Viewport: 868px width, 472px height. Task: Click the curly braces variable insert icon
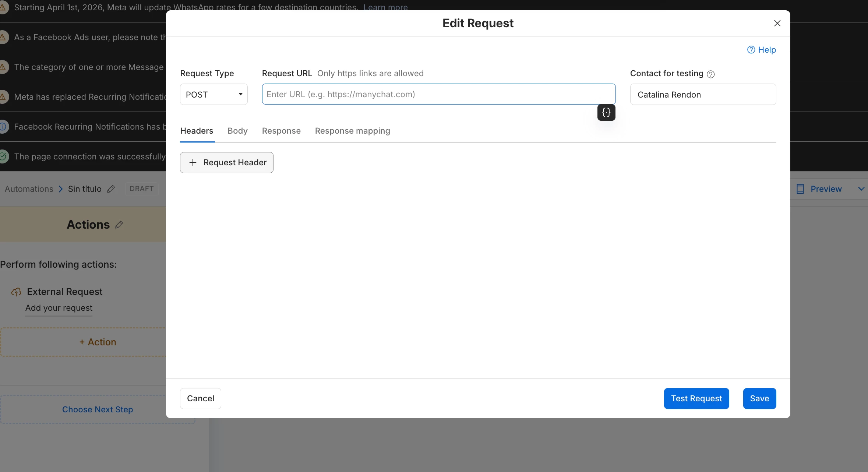click(x=606, y=112)
